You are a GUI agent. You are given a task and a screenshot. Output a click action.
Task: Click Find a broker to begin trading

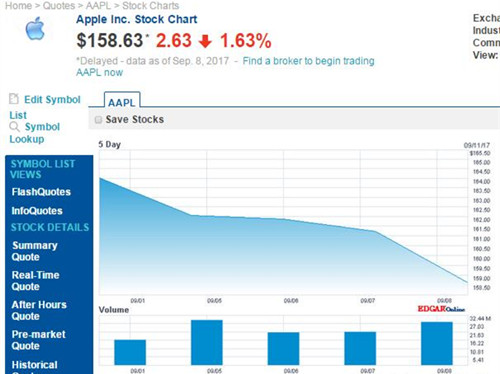click(308, 61)
